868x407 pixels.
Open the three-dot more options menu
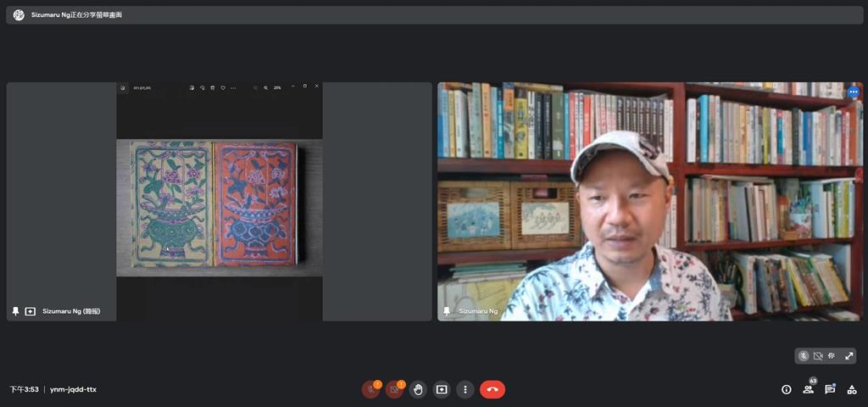pos(465,389)
